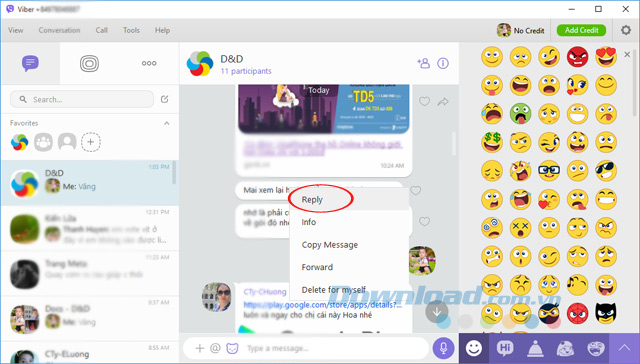Choose Reply in context menu
The image size is (640, 364).
(x=349, y=200)
